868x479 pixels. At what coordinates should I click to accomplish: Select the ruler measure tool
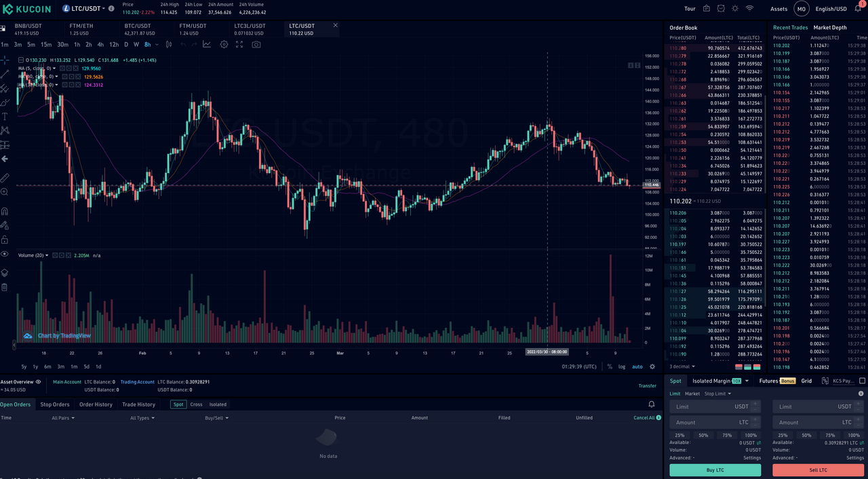(5, 178)
